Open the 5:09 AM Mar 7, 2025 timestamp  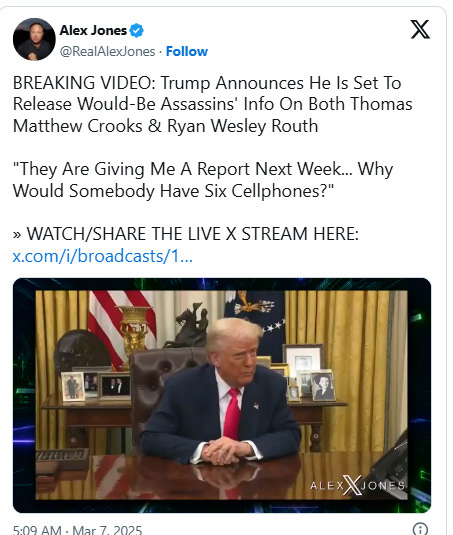pos(77,530)
